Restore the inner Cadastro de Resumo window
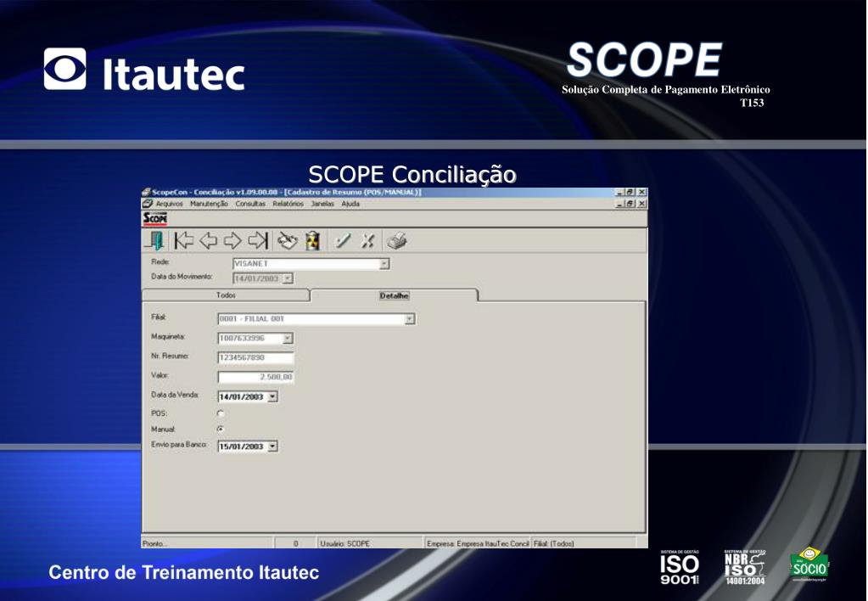 pos(630,204)
